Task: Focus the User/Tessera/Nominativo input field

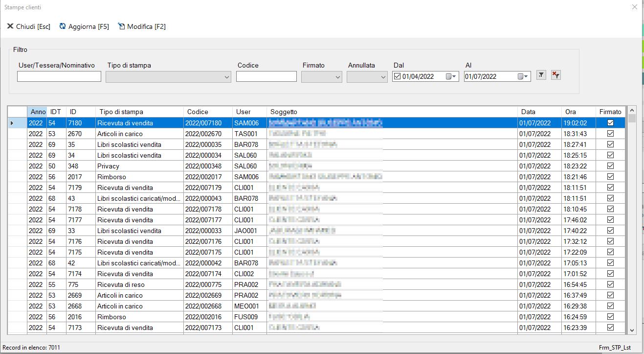Action: tap(59, 76)
